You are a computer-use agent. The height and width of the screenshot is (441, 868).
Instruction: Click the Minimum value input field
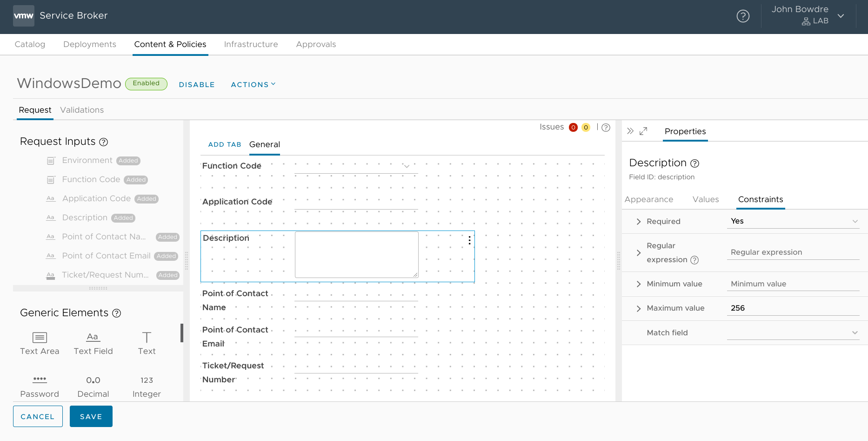point(793,284)
